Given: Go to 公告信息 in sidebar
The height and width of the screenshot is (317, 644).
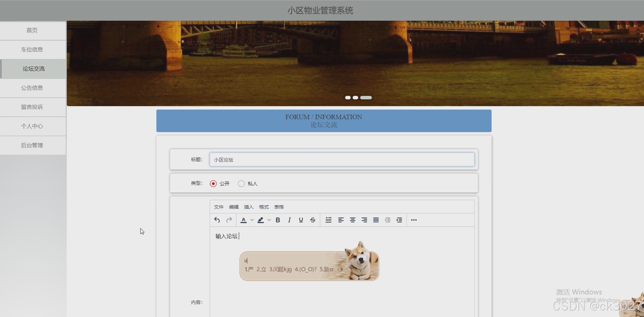Looking at the screenshot, I should 32,88.
